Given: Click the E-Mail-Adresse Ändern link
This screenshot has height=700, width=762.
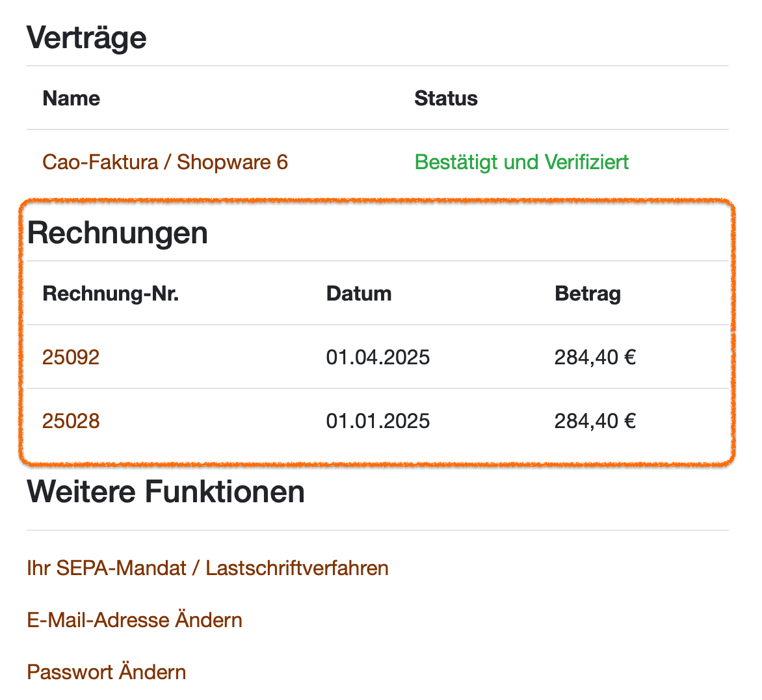Looking at the screenshot, I should coord(135,620).
